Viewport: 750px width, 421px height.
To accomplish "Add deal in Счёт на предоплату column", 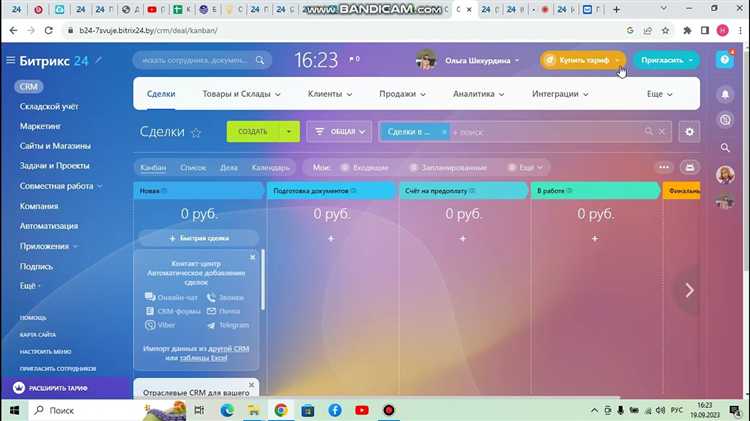I will click(x=463, y=238).
